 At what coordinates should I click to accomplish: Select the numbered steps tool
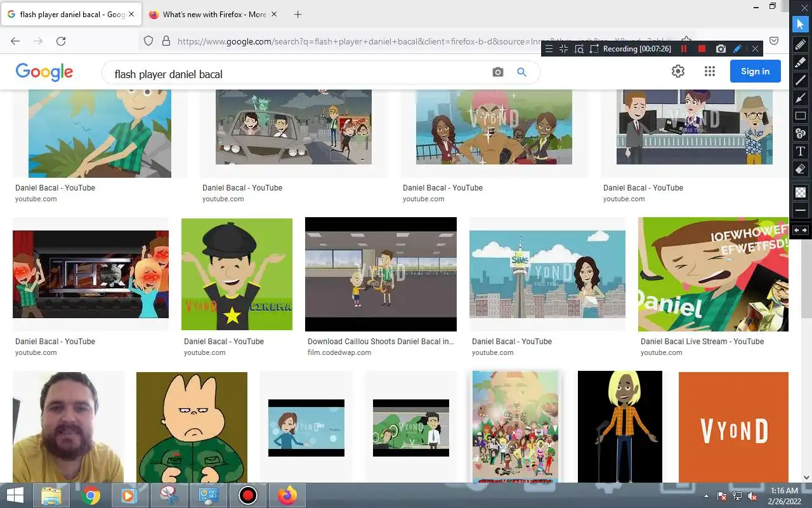tap(801, 133)
